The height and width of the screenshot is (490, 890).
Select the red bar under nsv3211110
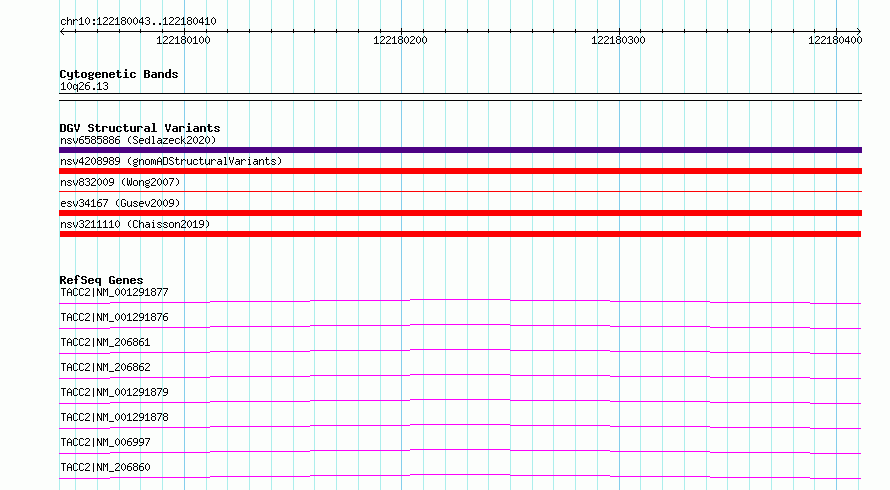(460, 234)
